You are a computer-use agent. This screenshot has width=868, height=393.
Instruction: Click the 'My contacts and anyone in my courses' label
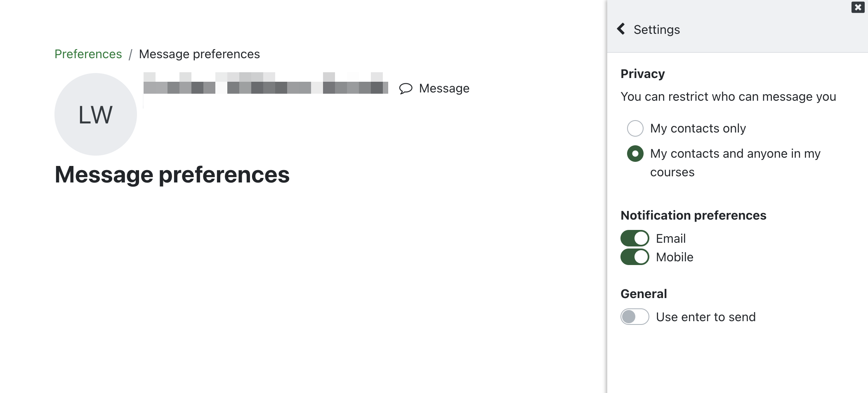735,163
